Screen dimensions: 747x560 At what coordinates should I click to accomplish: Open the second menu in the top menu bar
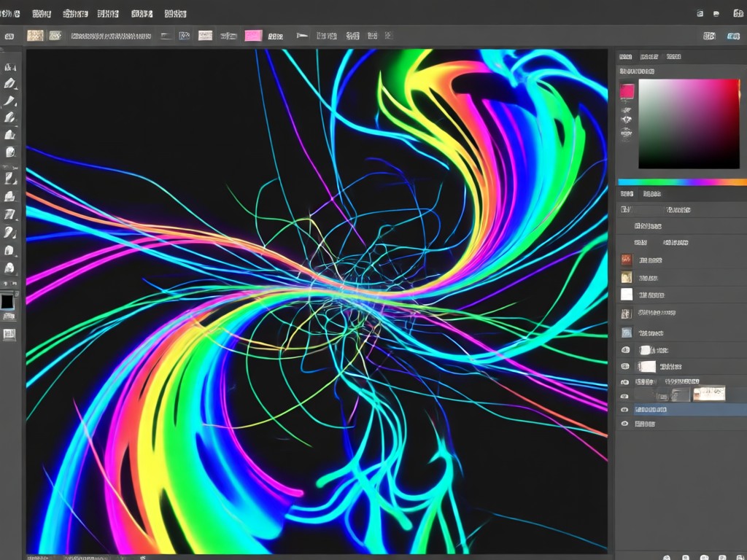pos(42,14)
